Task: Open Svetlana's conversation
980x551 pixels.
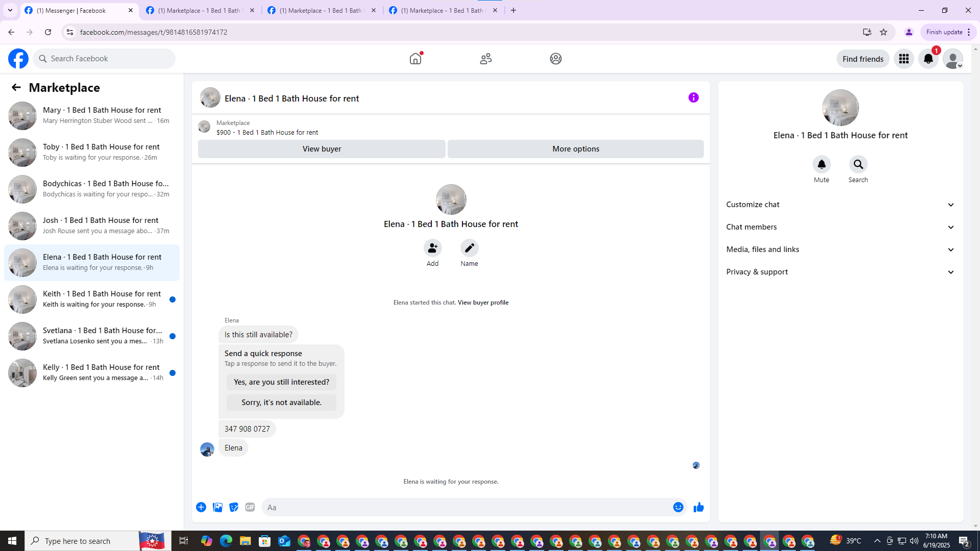Action: tap(92, 336)
